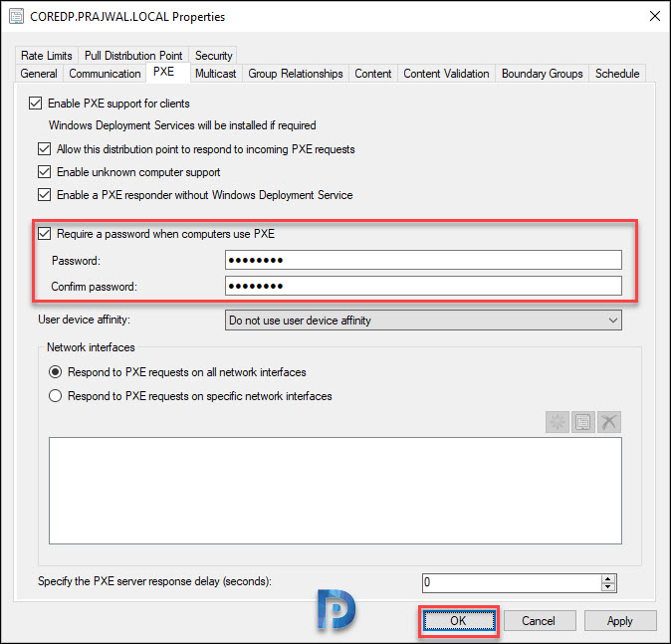This screenshot has height=644, width=671.
Task: Click the new network interface starburst icon
Action: 558,422
